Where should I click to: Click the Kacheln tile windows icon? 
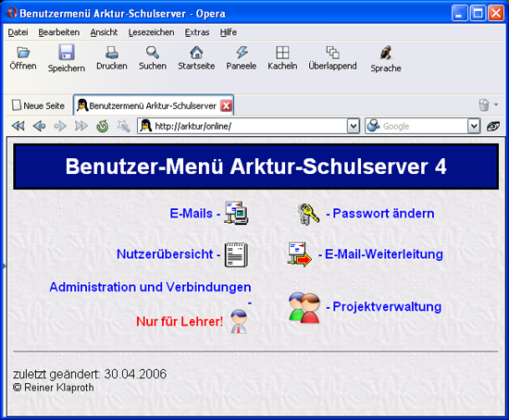click(282, 52)
